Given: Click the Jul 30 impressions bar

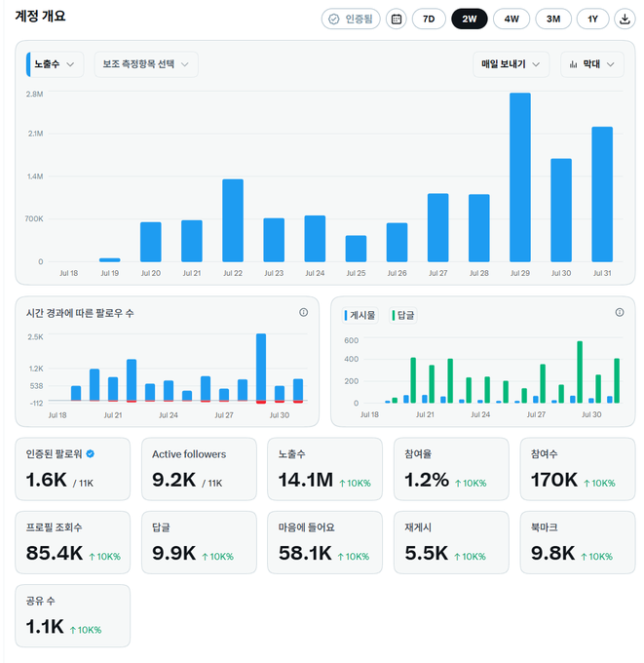Looking at the screenshot, I should pyautogui.click(x=561, y=211).
